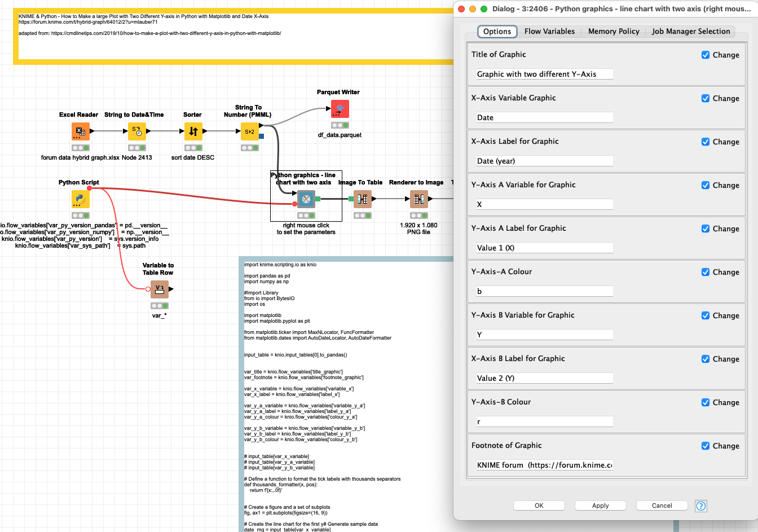Edit the Y-Axis-A Colour field b

(544, 291)
